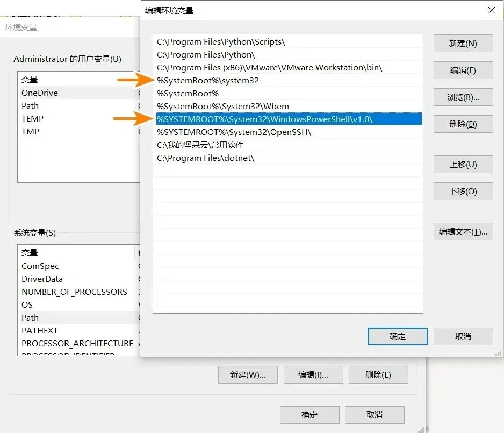Select TMP user variable
The image size is (504, 433).
click(80, 131)
